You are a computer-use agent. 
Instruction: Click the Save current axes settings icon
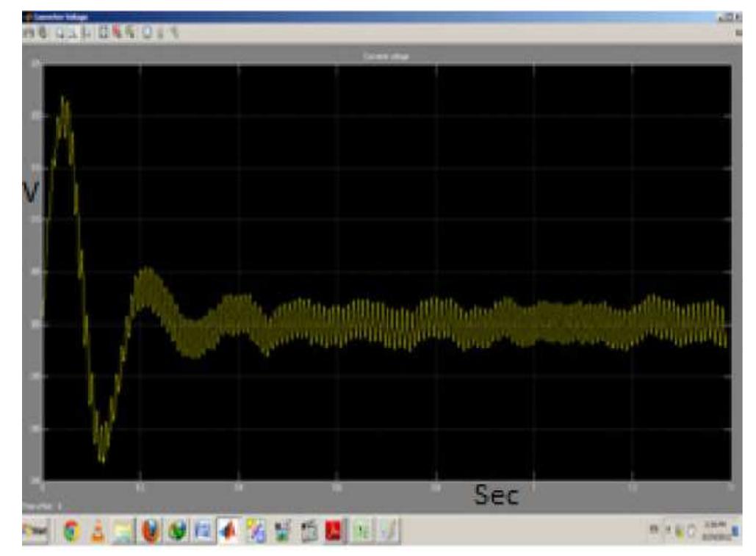(x=117, y=32)
